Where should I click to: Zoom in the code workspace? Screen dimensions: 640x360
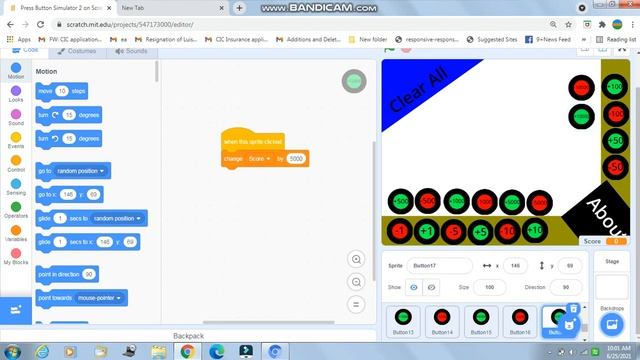click(x=356, y=259)
